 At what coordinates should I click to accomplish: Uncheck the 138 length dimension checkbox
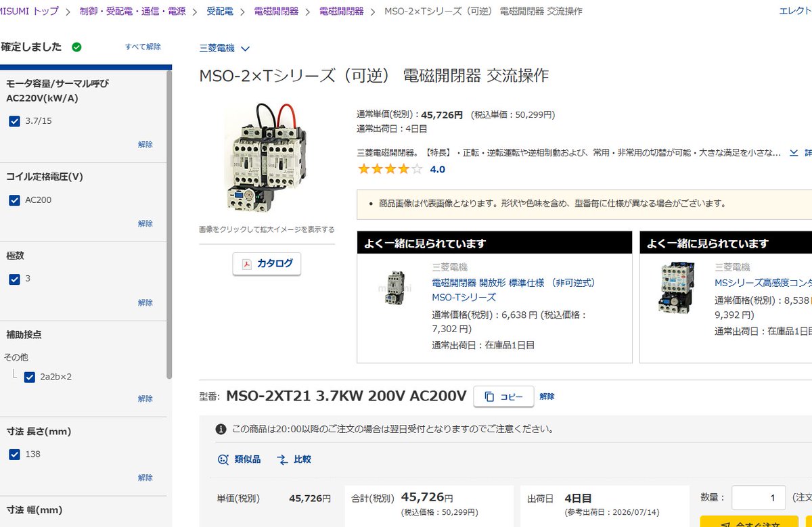(x=14, y=455)
